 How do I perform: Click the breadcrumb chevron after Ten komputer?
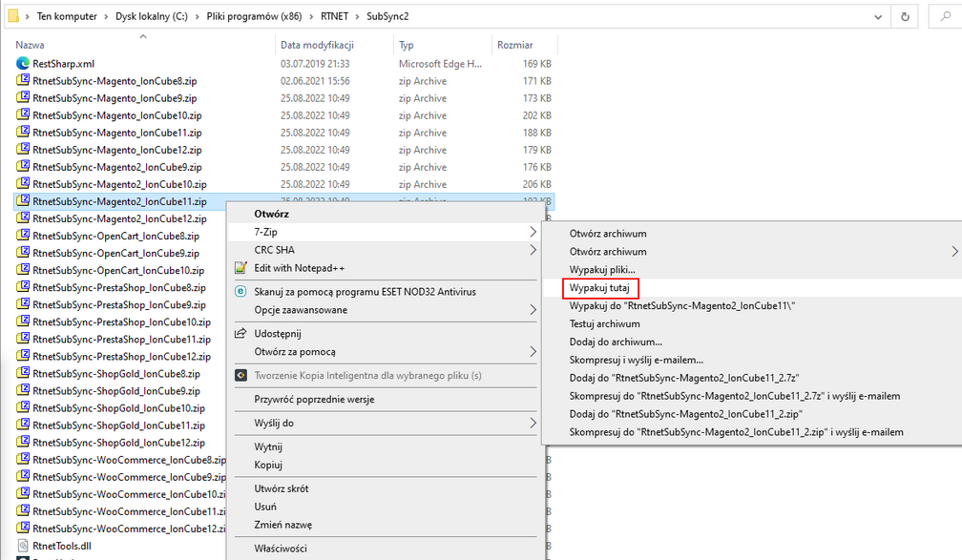point(106,16)
